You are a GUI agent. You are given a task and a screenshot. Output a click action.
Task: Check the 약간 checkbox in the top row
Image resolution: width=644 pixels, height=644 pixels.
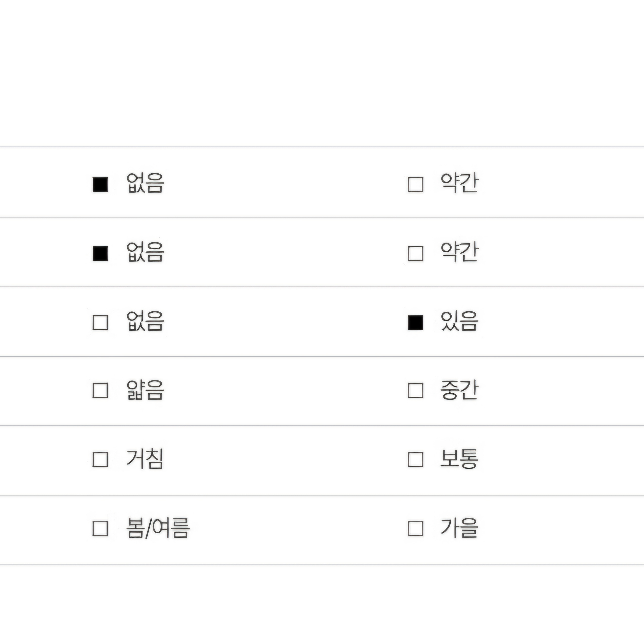point(415,185)
